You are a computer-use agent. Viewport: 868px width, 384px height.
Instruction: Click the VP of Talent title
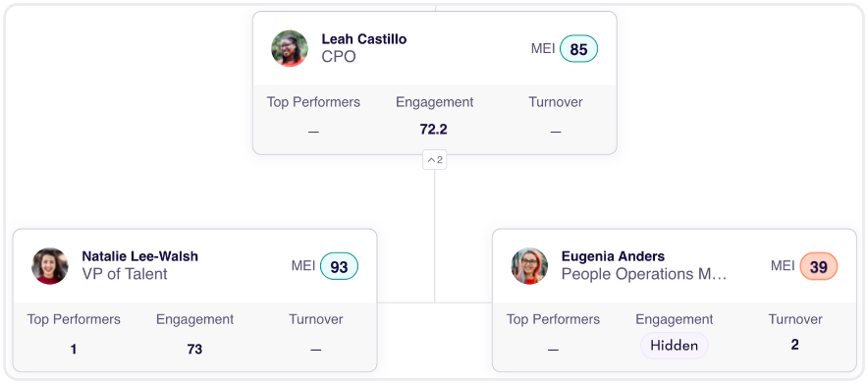click(x=125, y=274)
